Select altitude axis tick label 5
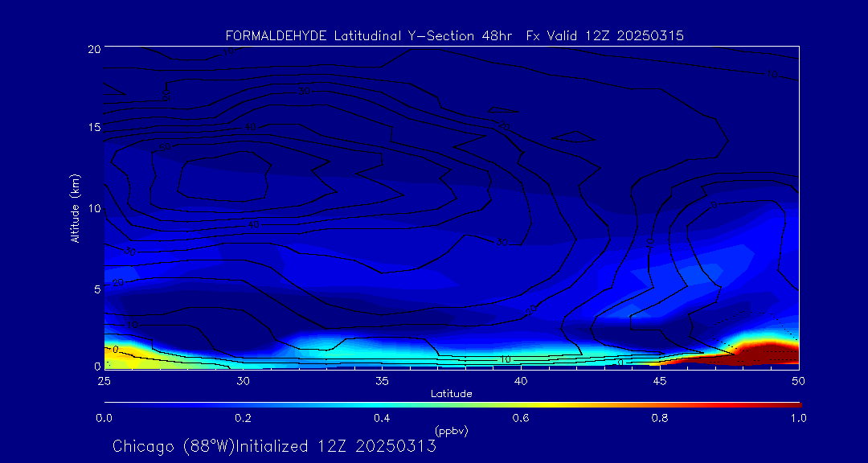868x463 pixels. tap(97, 289)
